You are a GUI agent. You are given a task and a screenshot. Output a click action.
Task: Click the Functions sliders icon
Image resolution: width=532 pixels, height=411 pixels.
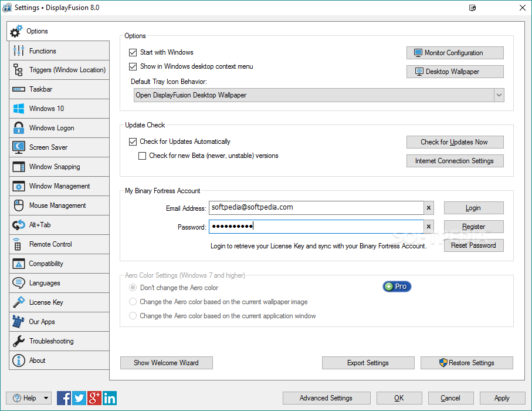click(x=18, y=51)
